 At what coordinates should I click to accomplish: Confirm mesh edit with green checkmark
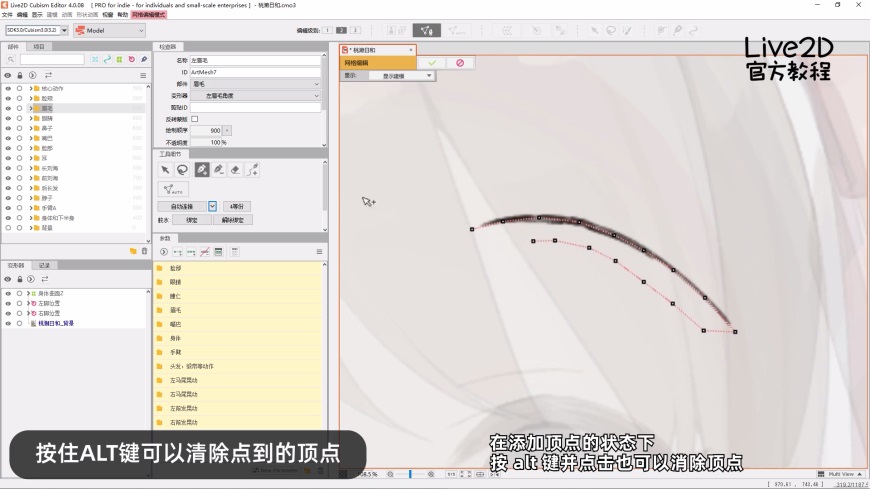[432, 63]
